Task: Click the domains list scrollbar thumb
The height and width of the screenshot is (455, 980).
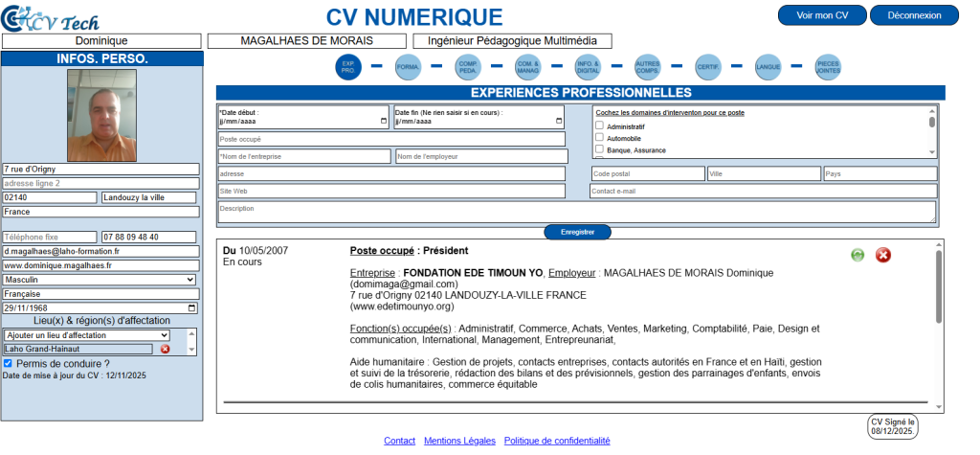Action: click(x=932, y=122)
